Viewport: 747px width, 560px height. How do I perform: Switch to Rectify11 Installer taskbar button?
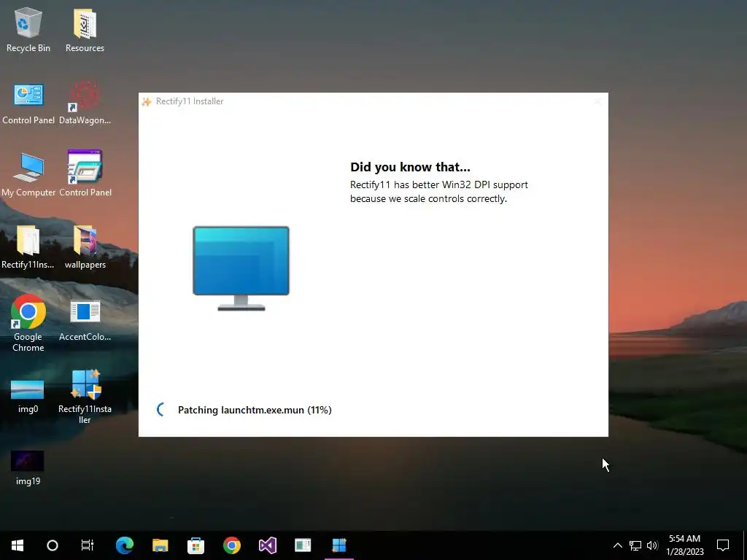339,545
